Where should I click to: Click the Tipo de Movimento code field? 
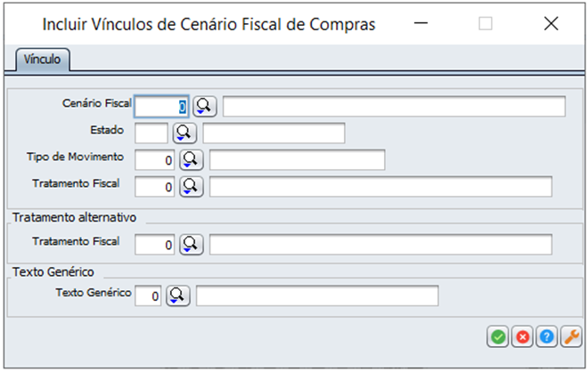pos(155,160)
